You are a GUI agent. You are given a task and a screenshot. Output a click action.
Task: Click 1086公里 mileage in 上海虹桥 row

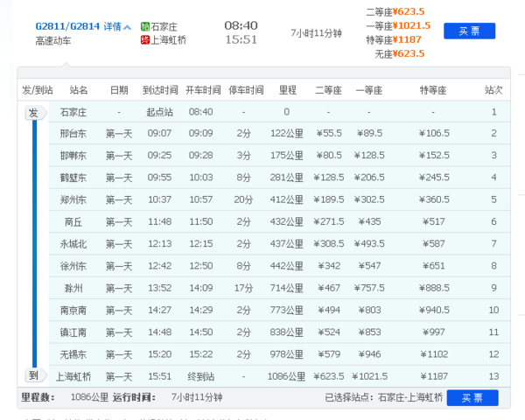click(x=287, y=377)
